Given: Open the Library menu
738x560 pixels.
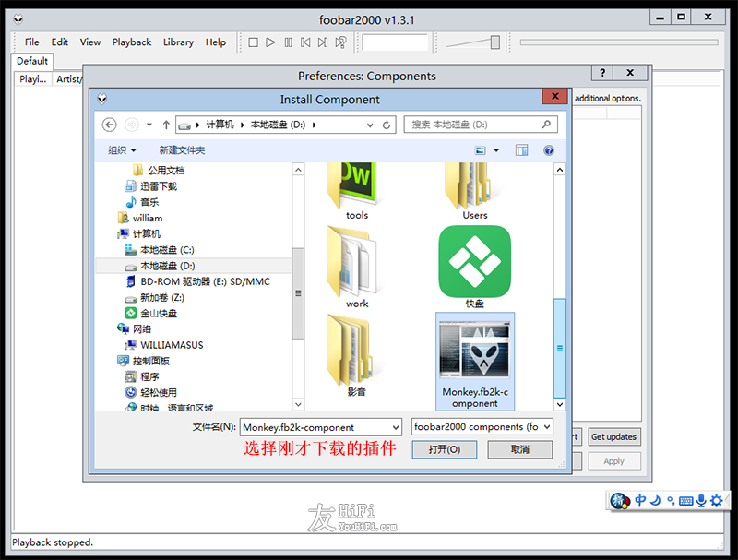Looking at the screenshot, I should click(178, 42).
